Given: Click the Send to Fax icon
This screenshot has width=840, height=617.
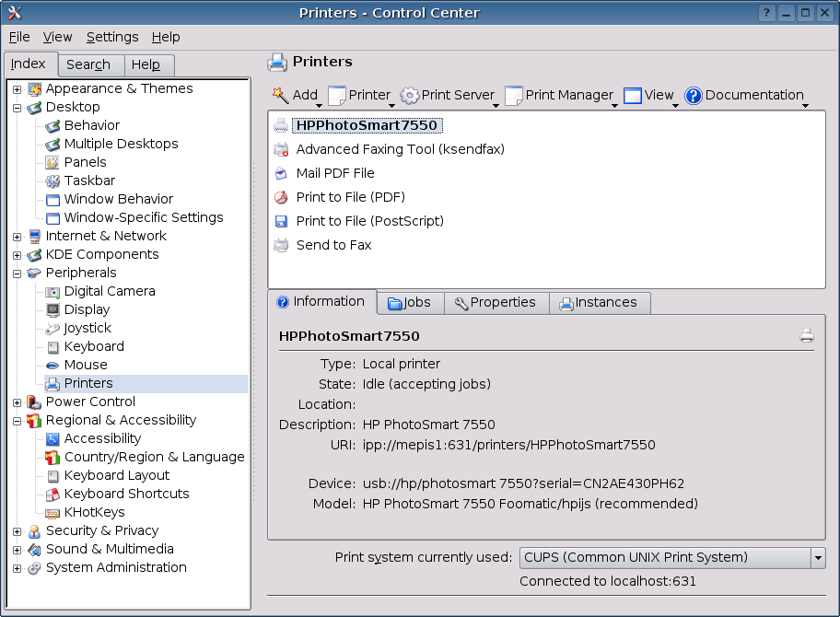Looking at the screenshot, I should 281,245.
